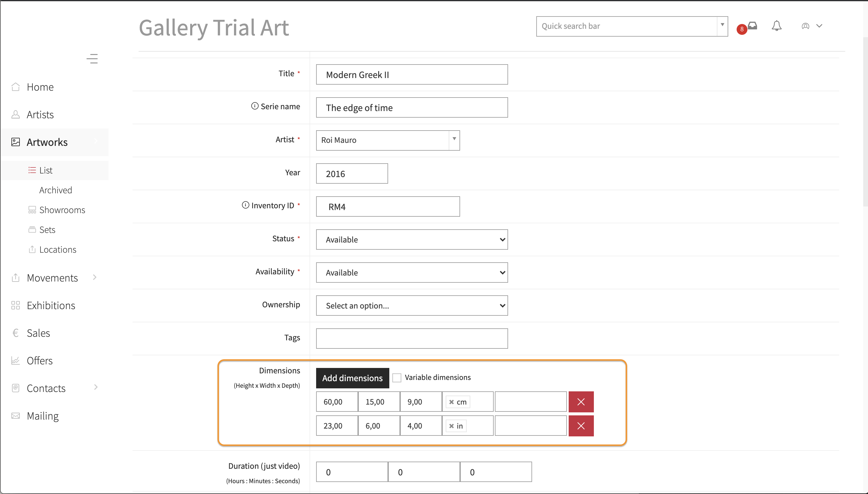The width and height of the screenshot is (868, 494).
Task: Open the Artist dropdown Roi Mauro
Action: (388, 140)
